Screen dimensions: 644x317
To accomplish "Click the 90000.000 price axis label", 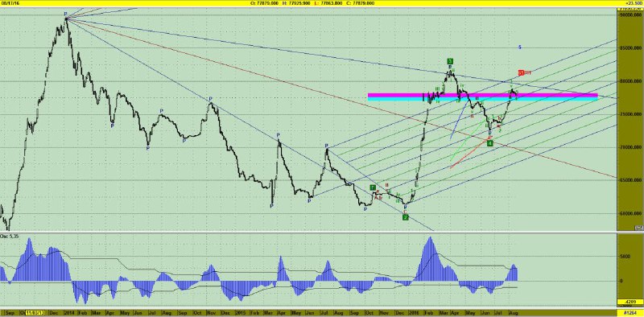I will [x=632, y=14].
